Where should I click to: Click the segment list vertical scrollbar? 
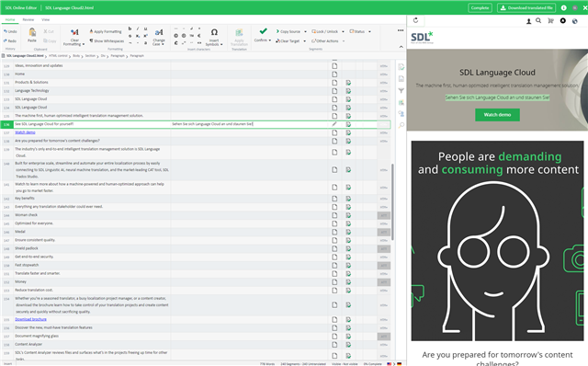pos(392,202)
